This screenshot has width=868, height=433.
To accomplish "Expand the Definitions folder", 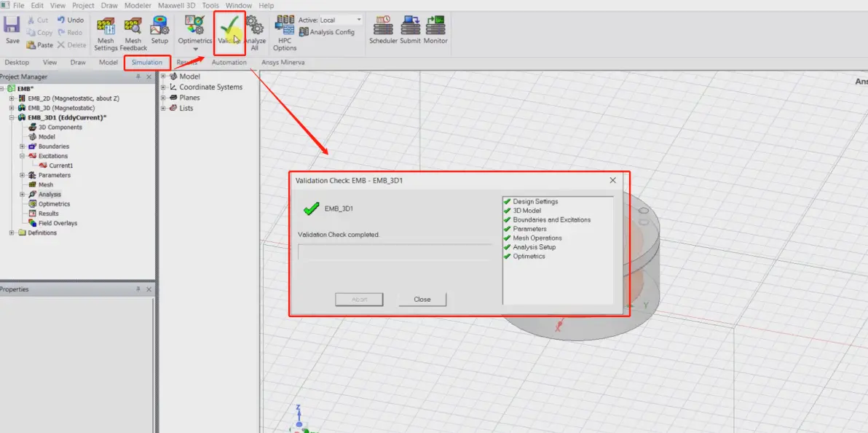I will pos(12,233).
